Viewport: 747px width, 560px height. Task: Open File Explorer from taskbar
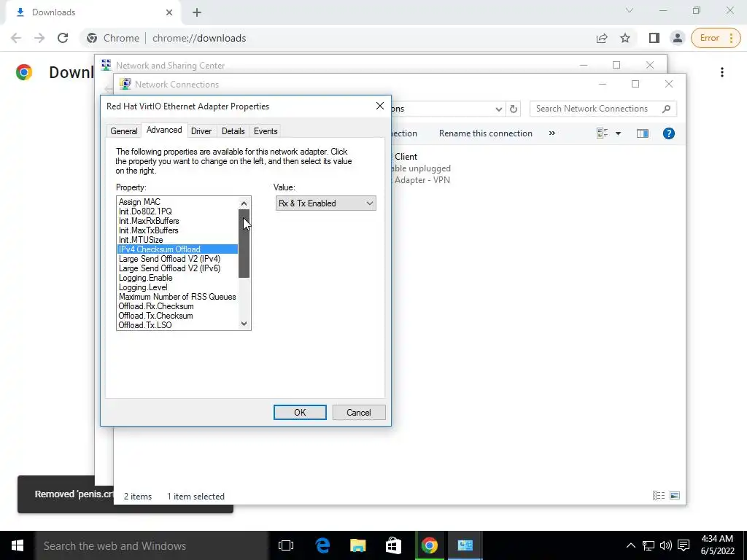coord(357,545)
